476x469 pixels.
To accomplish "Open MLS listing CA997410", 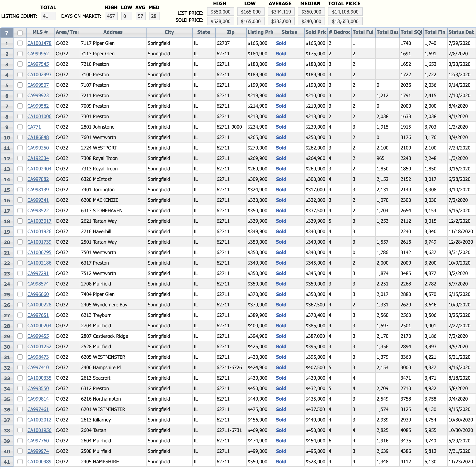I will (x=38, y=367).
